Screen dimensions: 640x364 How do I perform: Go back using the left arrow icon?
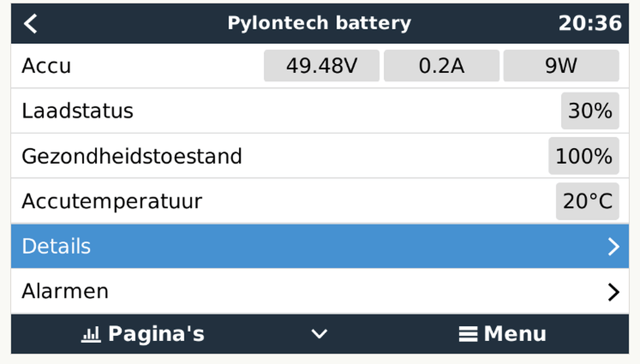tap(31, 23)
